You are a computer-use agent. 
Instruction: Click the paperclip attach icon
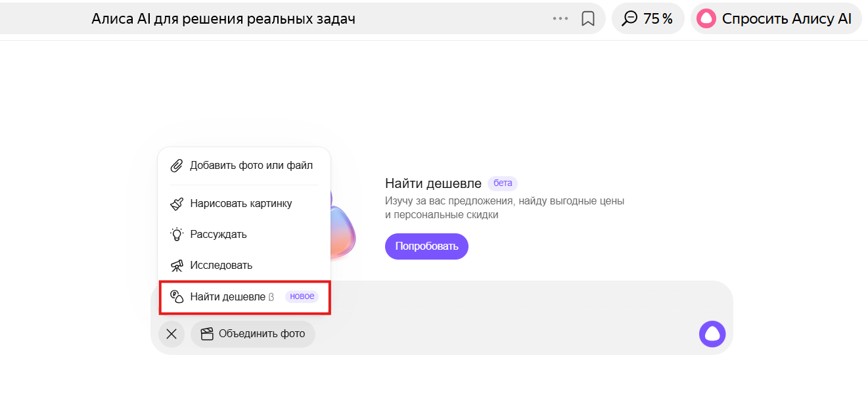(177, 166)
